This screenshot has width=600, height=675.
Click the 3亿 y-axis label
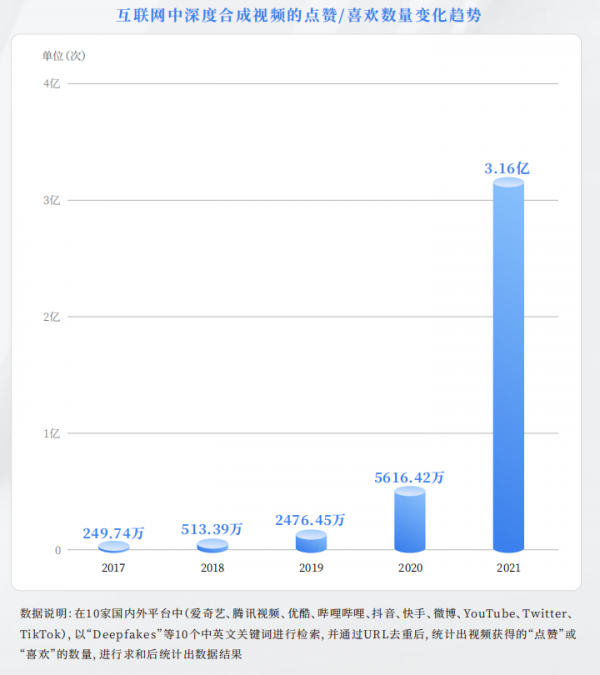[x=52, y=200]
